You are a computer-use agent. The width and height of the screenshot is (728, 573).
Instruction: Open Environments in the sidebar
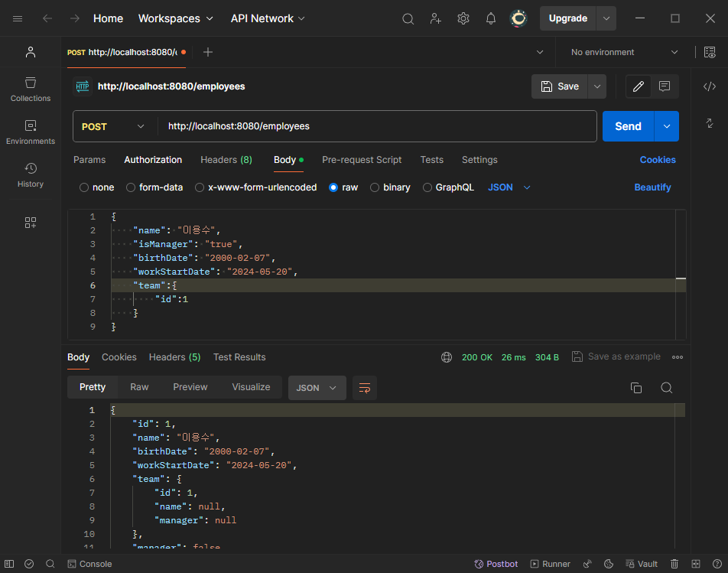(31, 132)
